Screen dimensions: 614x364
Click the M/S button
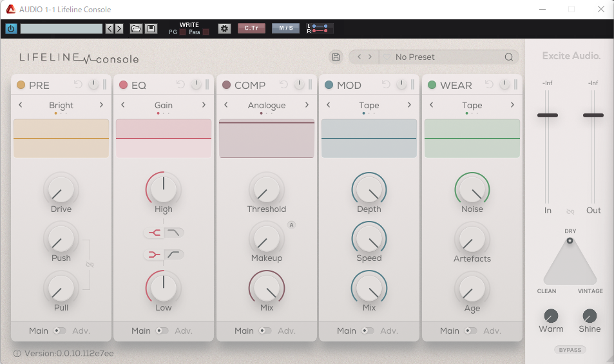pyautogui.click(x=286, y=28)
